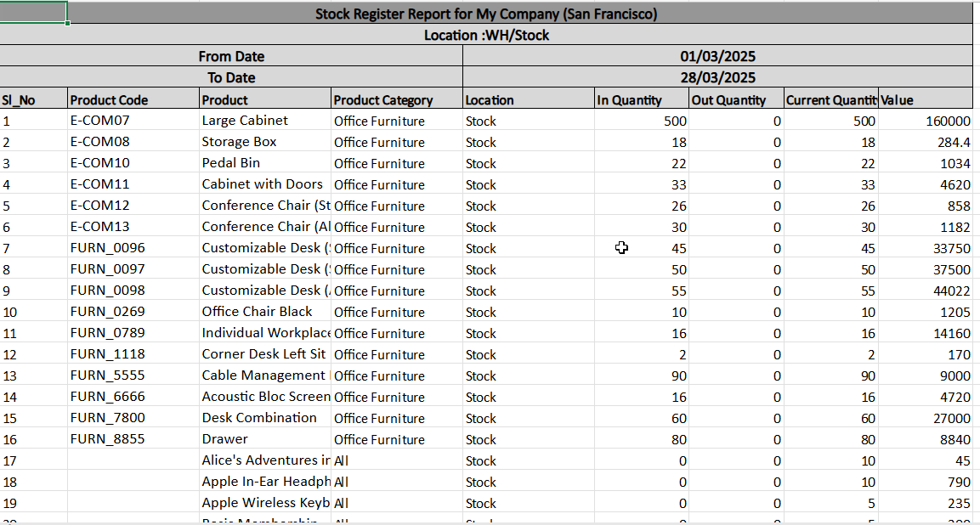This screenshot has width=980, height=525.
Task: Click the From Date label cell
Action: click(x=231, y=56)
